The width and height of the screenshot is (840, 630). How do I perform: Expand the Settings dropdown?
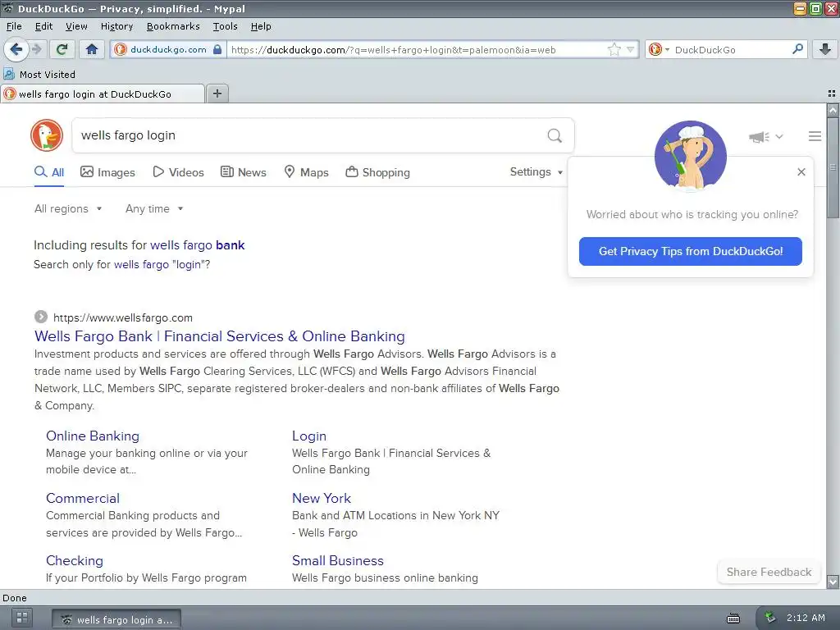(x=536, y=172)
